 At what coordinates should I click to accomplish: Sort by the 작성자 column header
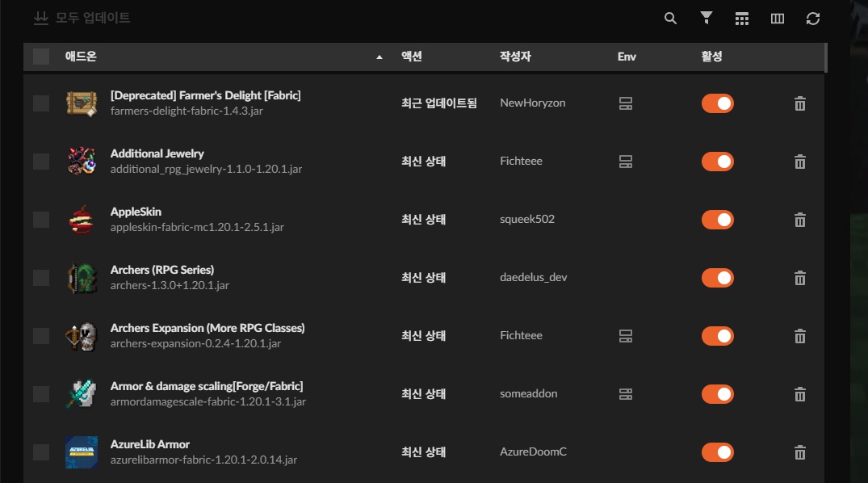coord(515,57)
